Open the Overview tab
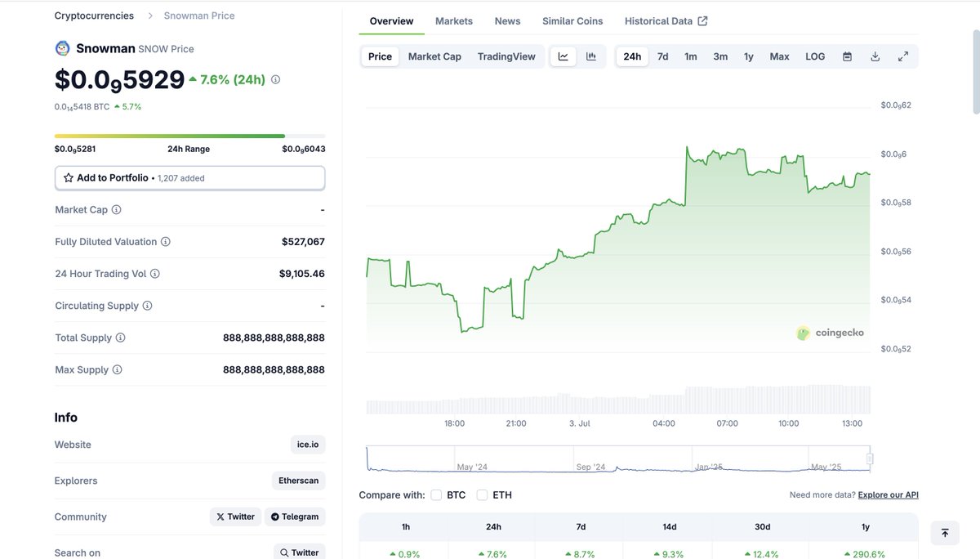The height and width of the screenshot is (559, 980). (x=391, y=21)
